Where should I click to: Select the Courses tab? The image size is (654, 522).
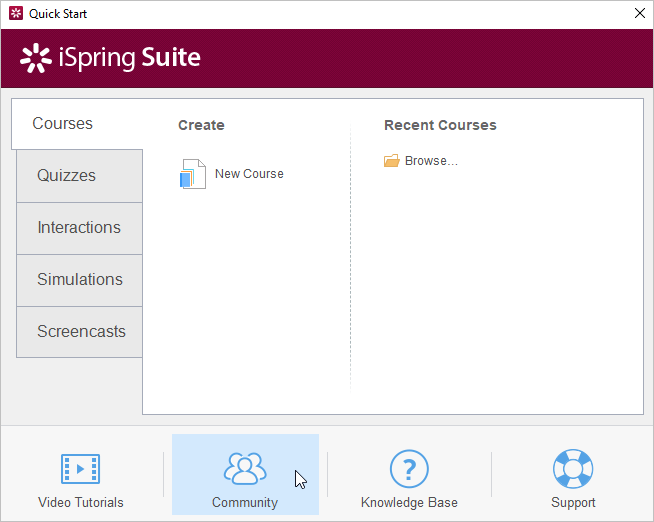(63, 124)
